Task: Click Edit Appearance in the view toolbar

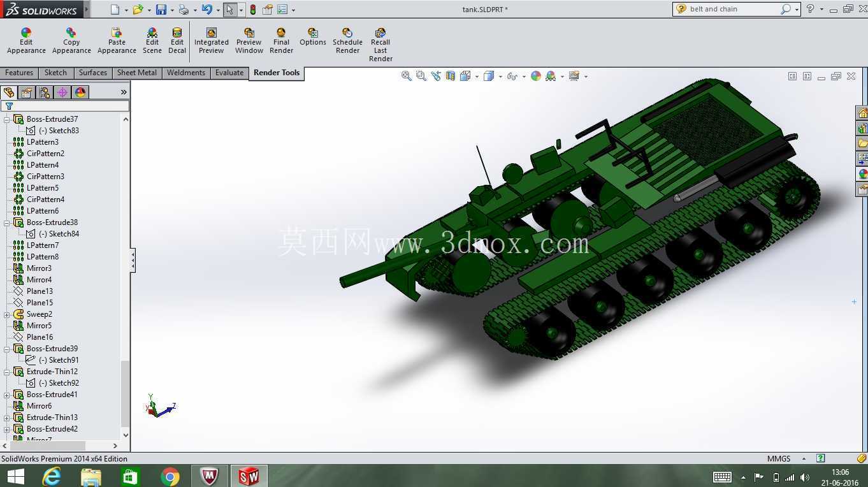Action: [x=536, y=76]
